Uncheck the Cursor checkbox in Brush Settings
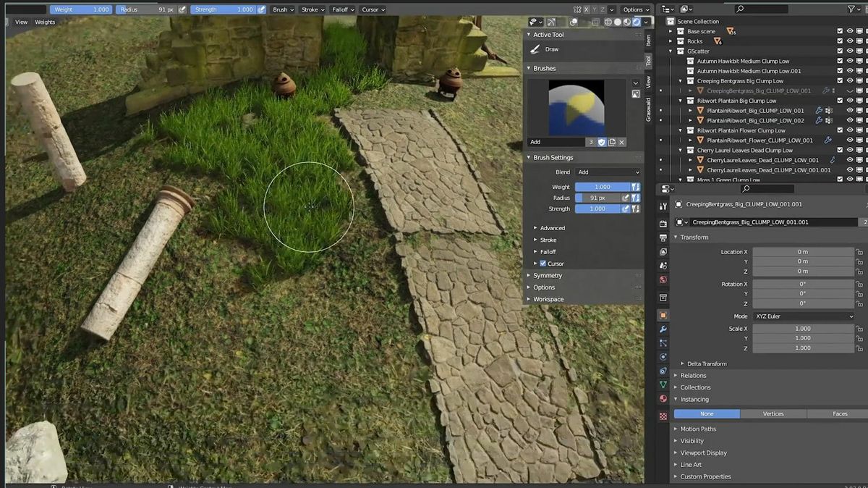The image size is (868, 488). [x=542, y=263]
